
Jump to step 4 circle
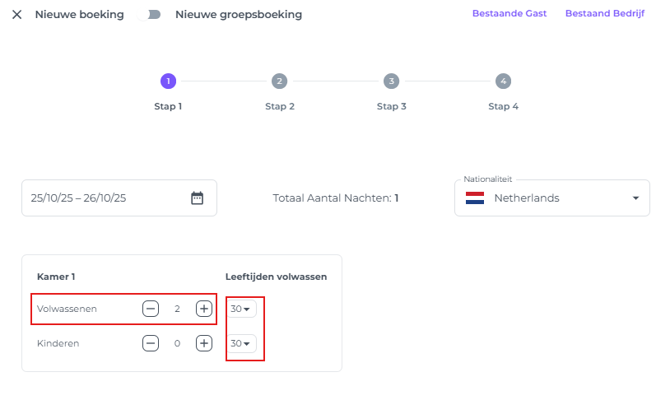pos(503,81)
